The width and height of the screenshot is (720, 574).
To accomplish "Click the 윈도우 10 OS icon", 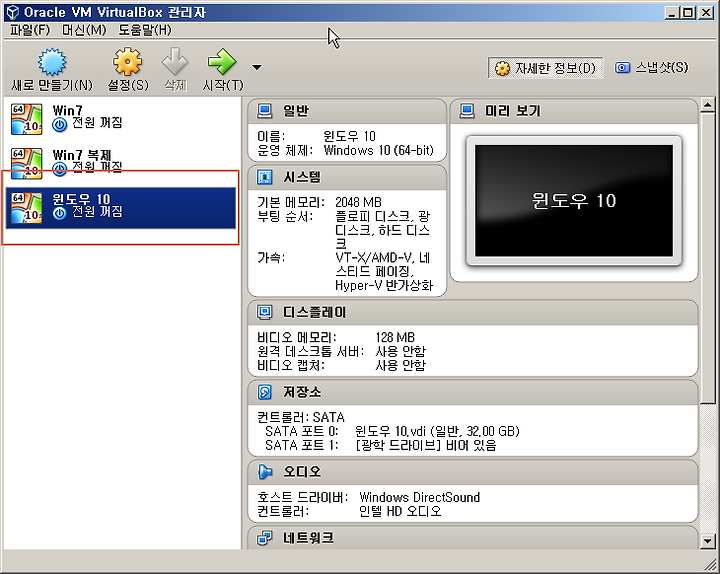I will click(x=27, y=208).
